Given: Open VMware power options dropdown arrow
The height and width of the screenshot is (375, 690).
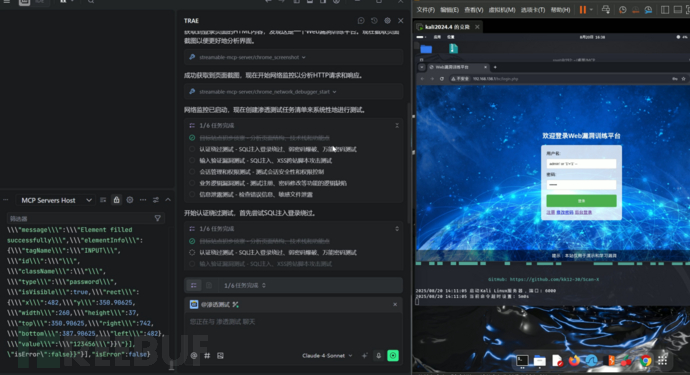Looking at the screenshot, I should (591, 10).
